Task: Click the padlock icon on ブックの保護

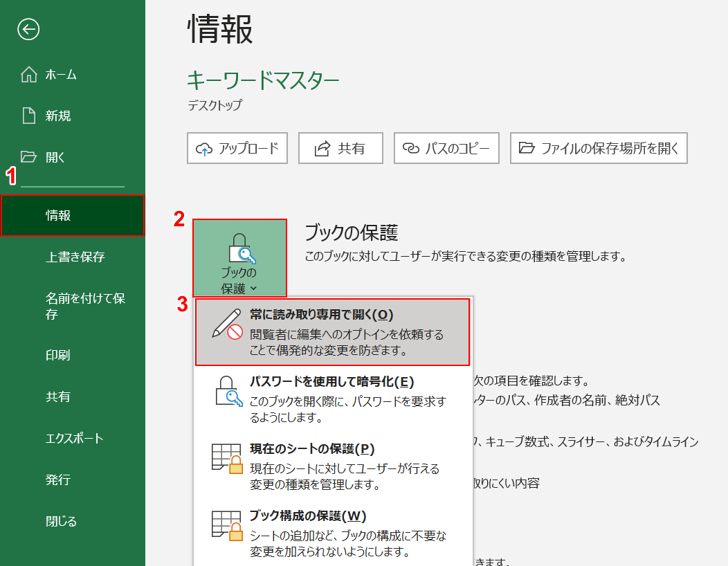Action: [x=239, y=248]
